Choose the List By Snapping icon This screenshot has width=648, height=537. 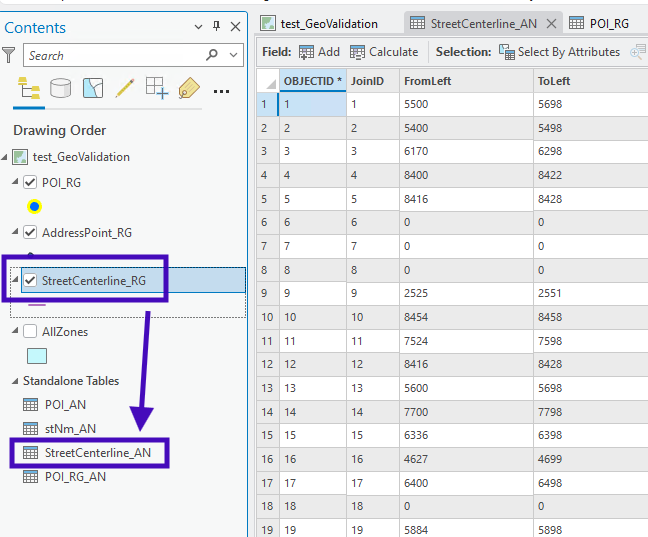coord(157,90)
